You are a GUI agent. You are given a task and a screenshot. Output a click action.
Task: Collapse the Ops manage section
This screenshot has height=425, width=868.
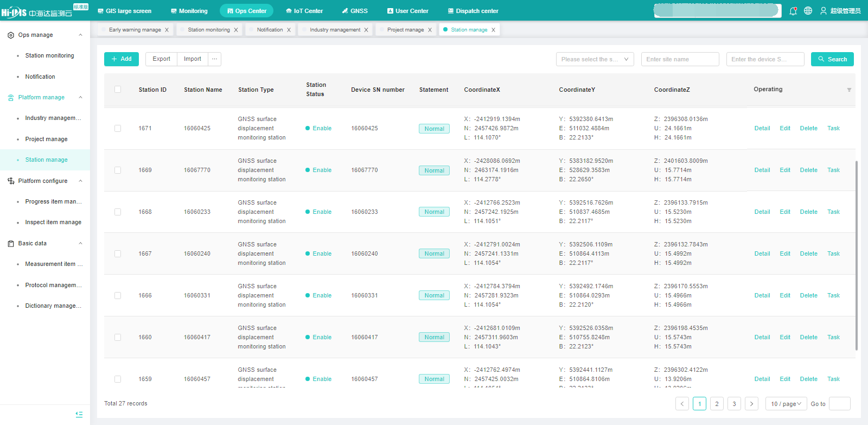pos(80,35)
